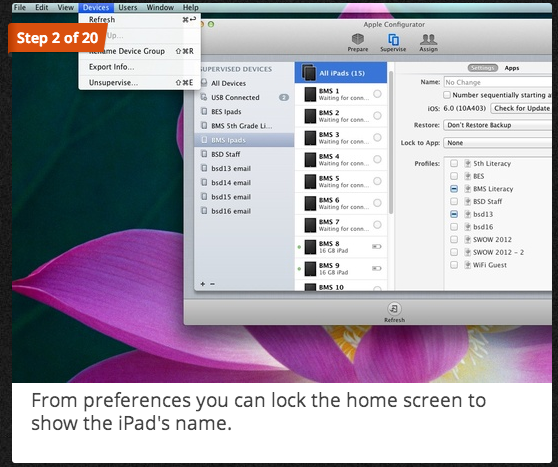Screen dimensions: 558x467
Task: Check the BSD Staff profile checkbox
Action: [454, 201]
